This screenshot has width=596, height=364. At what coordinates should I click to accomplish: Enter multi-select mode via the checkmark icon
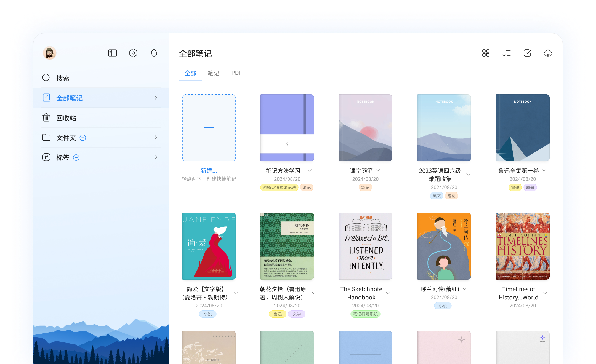[x=527, y=53]
